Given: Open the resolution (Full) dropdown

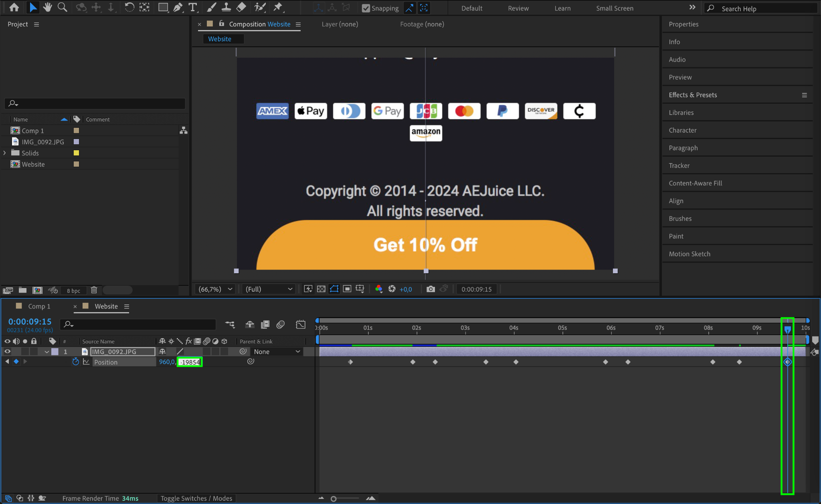Looking at the screenshot, I should point(269,289).
